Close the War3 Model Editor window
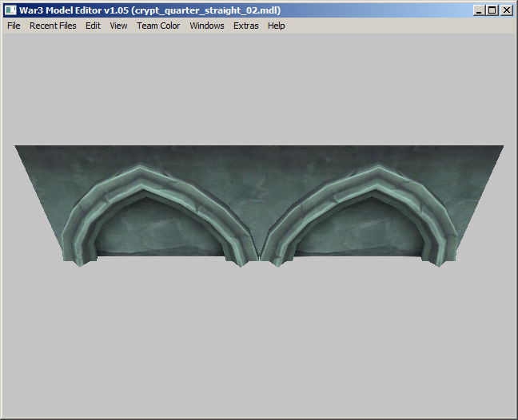518x420 pixels. (x=507, y=10)
